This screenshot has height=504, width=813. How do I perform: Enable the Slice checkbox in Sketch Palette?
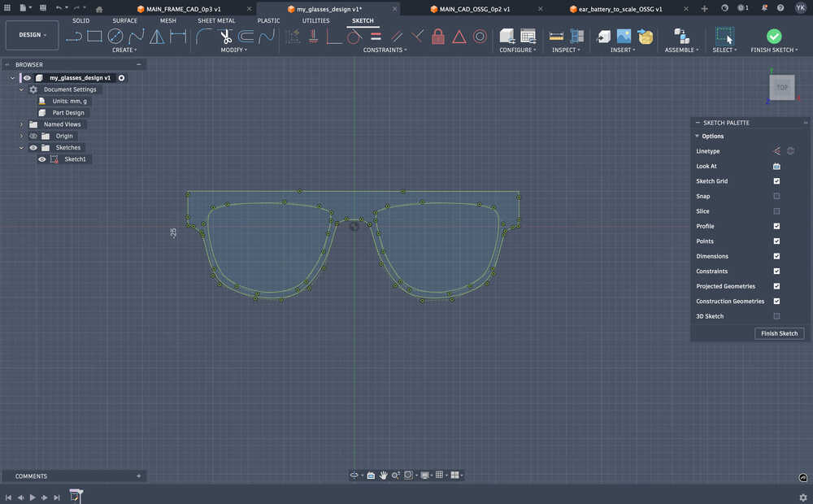776,211
